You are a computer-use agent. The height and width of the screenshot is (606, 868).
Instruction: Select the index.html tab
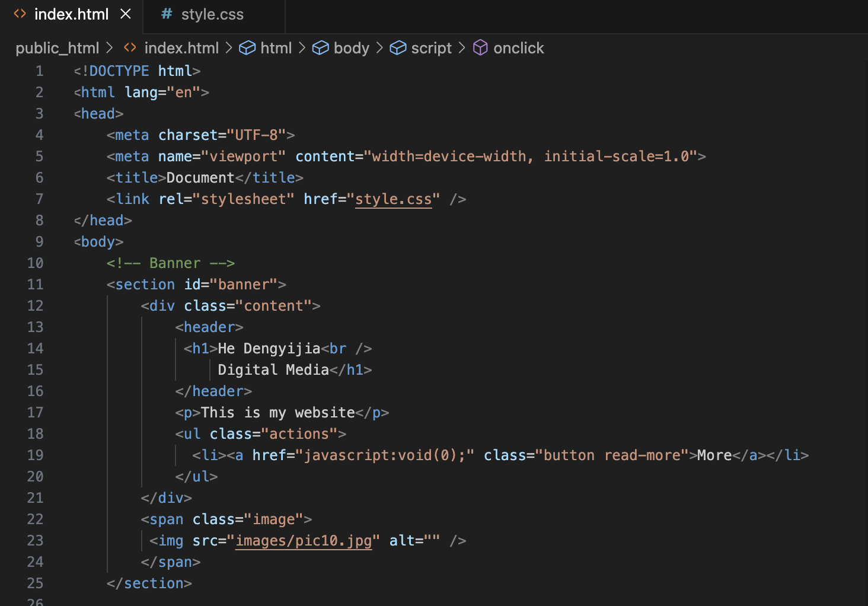point(71,14)
